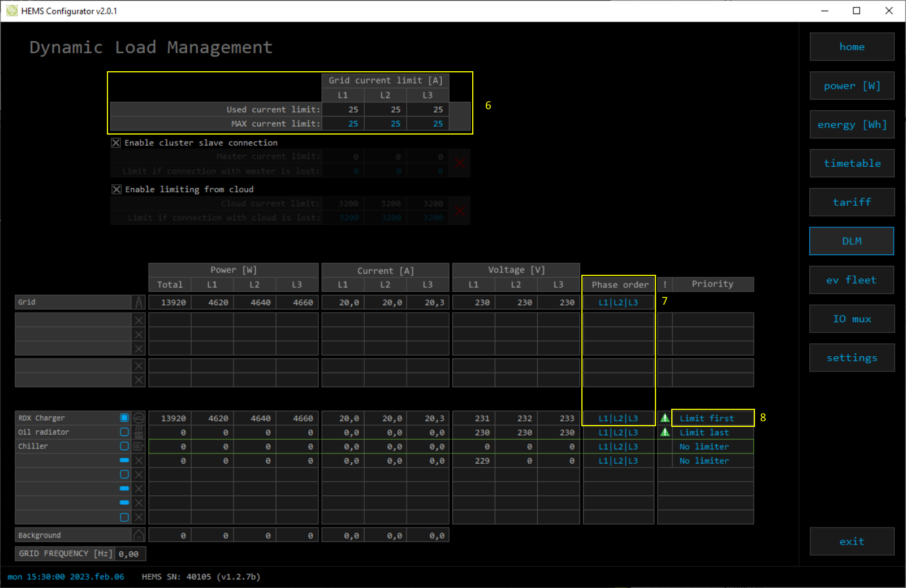This screenshot has width=906, height=588.
Task: Click red X beside cloud current limit
Action: 460,211
